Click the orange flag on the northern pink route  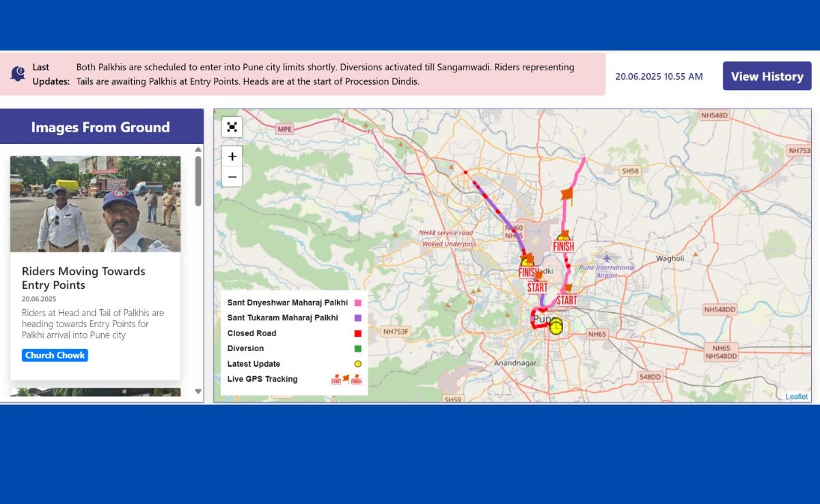pyautogui.click(x=566, y=195)
